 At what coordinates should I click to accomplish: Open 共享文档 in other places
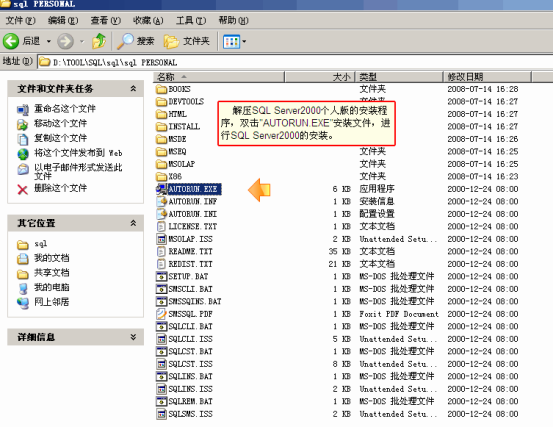(52, 273)
